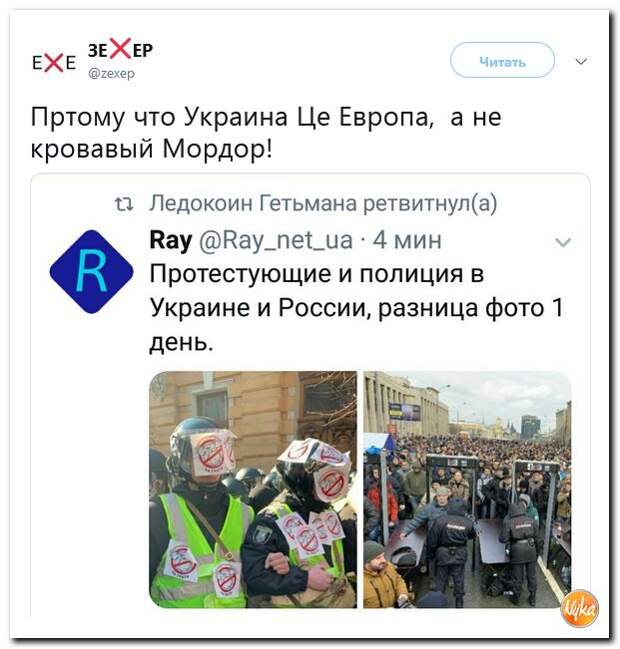Open the photo of police covered in stickers
The image size is (620, 649).
253,490
